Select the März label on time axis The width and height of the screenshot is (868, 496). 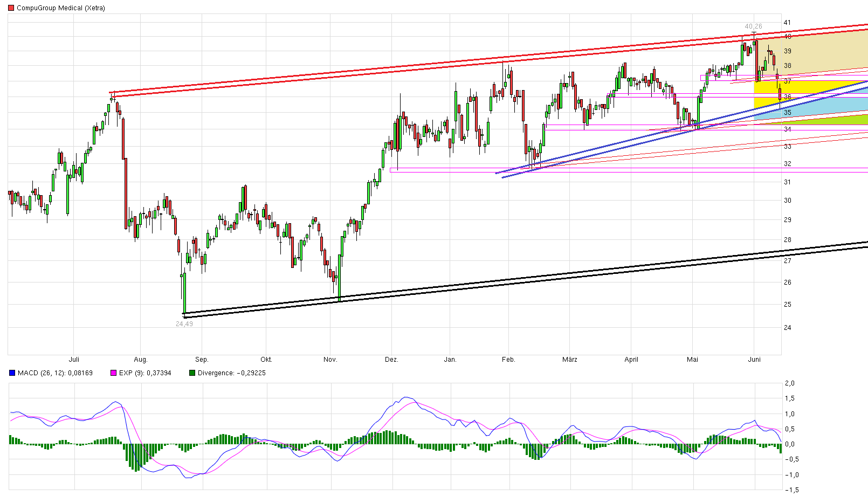click(x=569, y=360)
